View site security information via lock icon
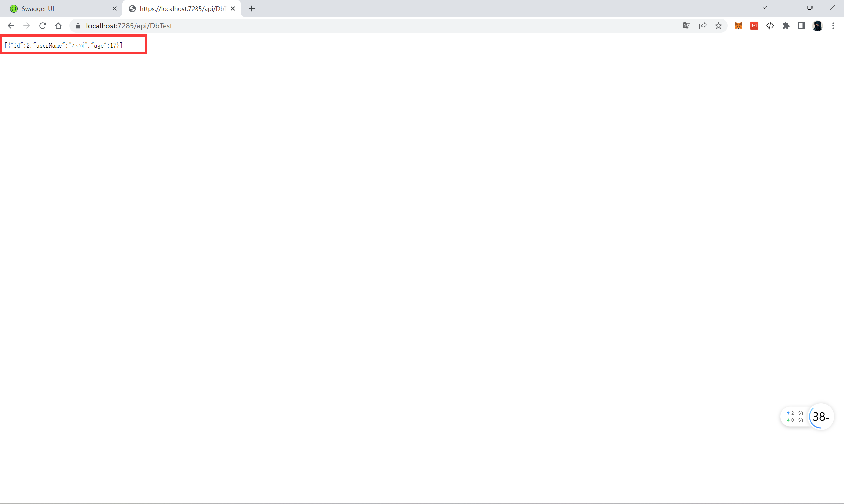The height and width of the screenshot is (504, 844). (77, 25)
